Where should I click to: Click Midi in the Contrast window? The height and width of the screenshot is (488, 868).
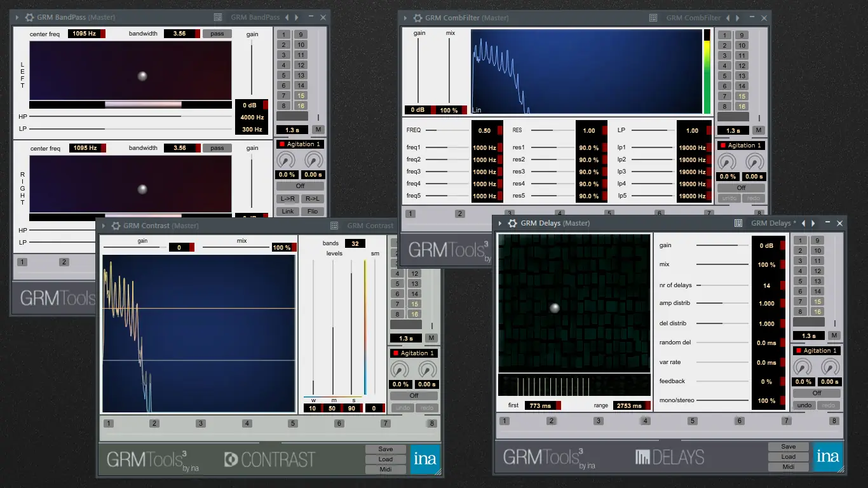pos(386,470)
